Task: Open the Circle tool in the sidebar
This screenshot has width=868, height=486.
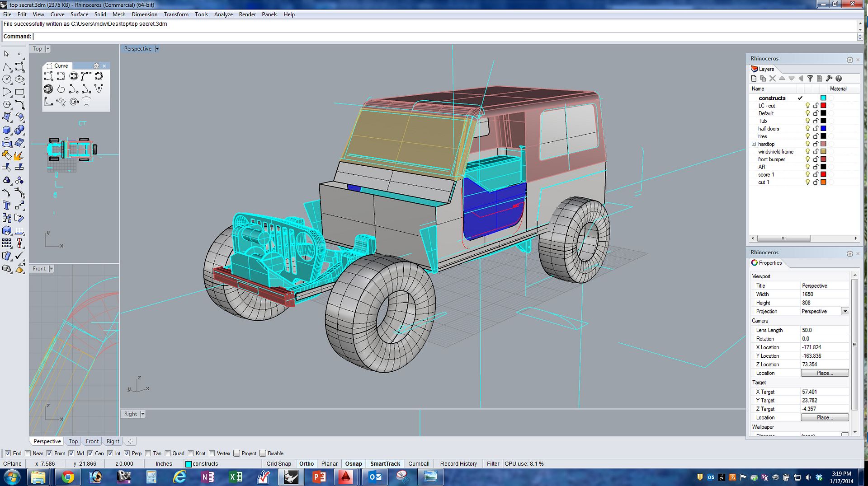Action: pos(7,79)
